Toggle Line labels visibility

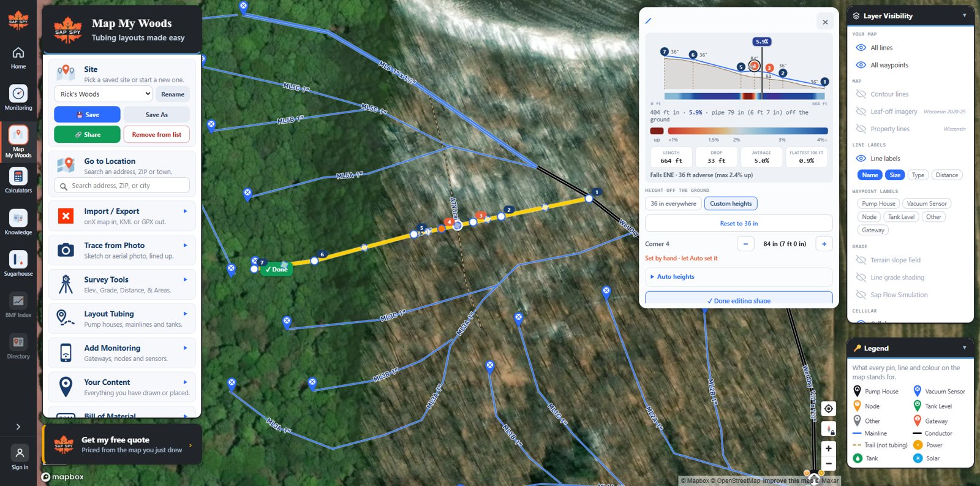(861, 158)
